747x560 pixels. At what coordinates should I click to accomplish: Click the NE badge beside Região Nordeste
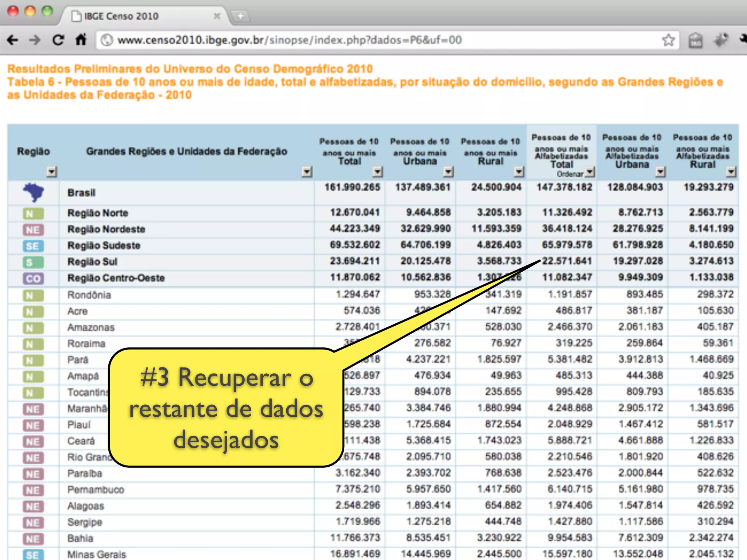tap(33, 230)
